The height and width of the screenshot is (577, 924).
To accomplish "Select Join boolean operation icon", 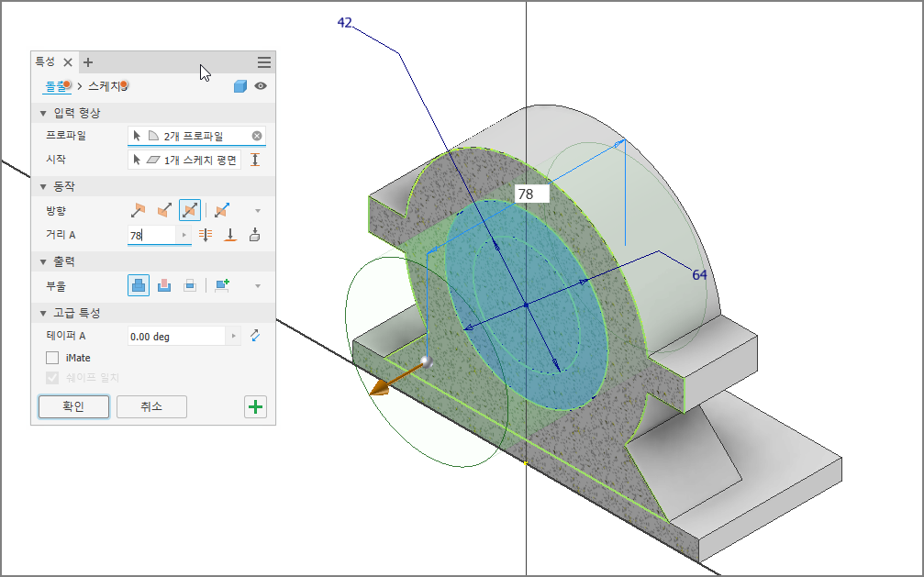I will 139,286.
